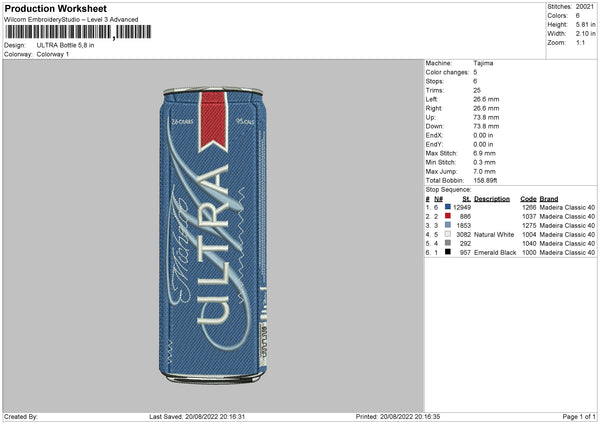Click the design name 'ULTRA Bottle 5,8 in'
Viewport: 600px width, 424px height.
(65, 45)
